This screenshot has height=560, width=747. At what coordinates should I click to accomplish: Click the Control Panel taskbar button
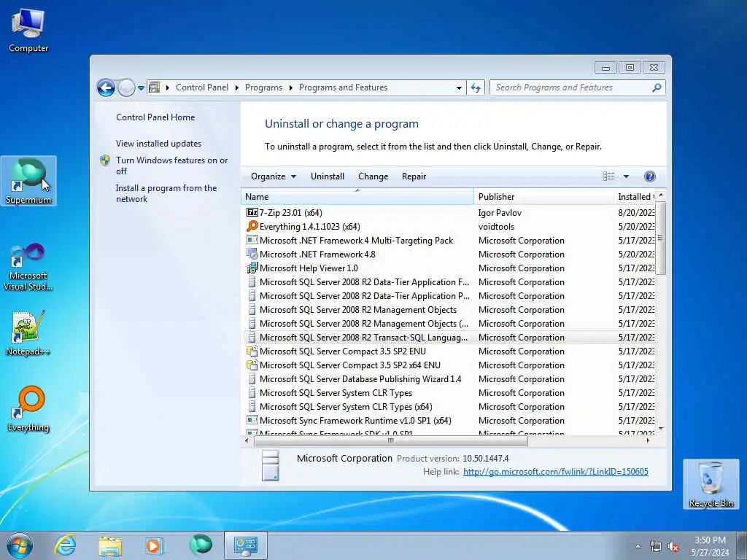[245, 545]
